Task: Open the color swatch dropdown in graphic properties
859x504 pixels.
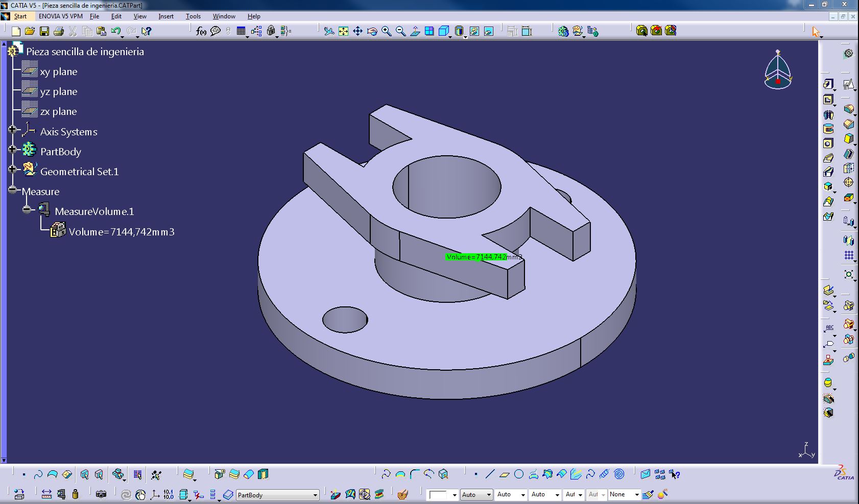Action: (455, 495)
